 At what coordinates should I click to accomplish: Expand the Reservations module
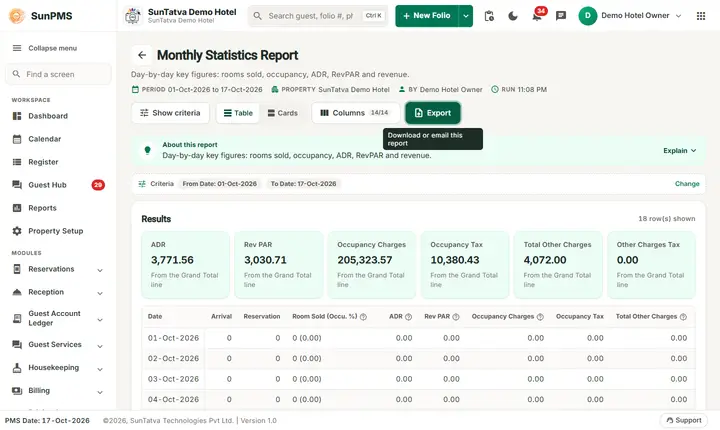click(x=100, y=271)
